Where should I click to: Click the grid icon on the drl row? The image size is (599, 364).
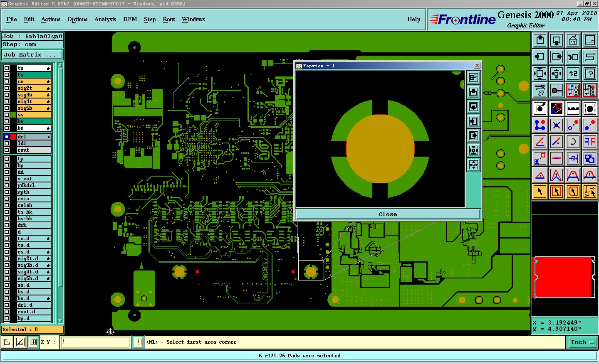tap(49, 137)
